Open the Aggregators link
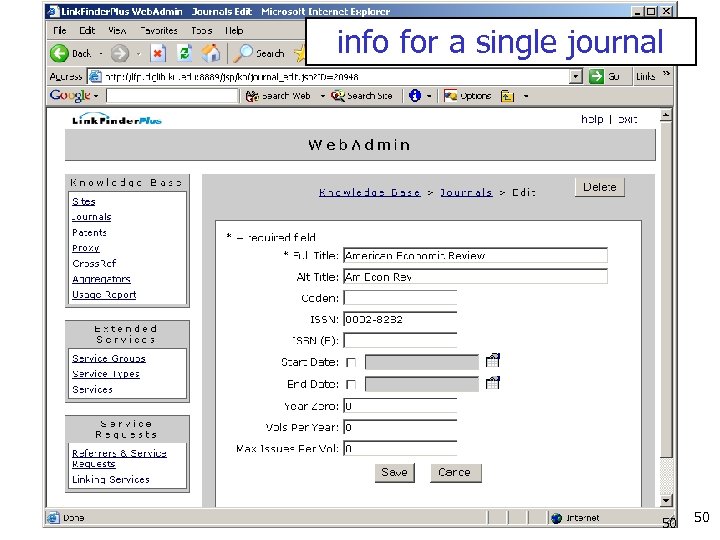The height and width of the screenshot is (540, 720). pyautogui.click(x=101, y=279)
